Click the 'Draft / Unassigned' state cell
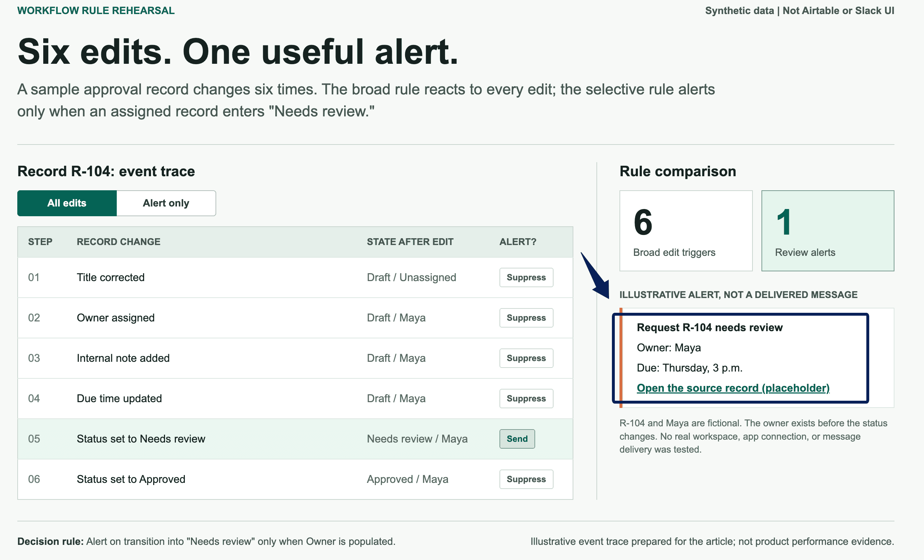Screen dimensions: 924x560 pyautogui.click(x=412, y=277)
